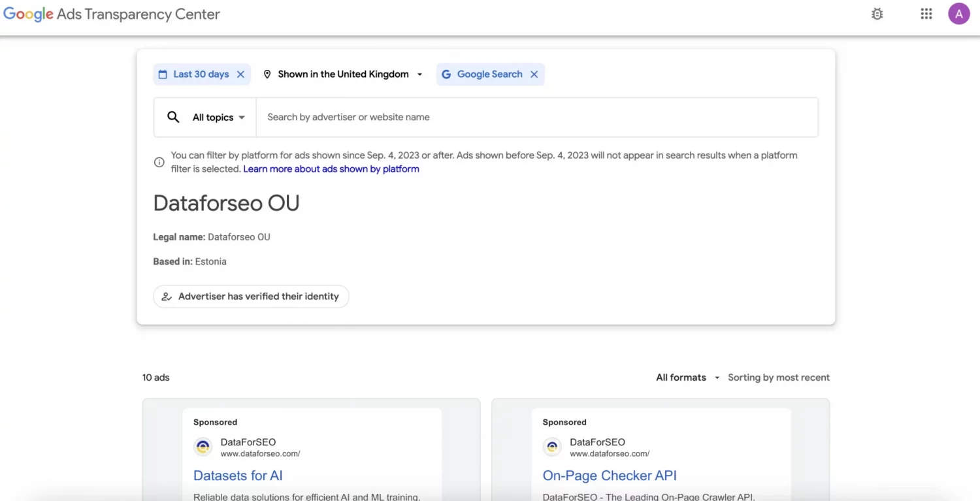Click the search magnifier icon
The image size is (980, 501).
(x=173, y=117)
